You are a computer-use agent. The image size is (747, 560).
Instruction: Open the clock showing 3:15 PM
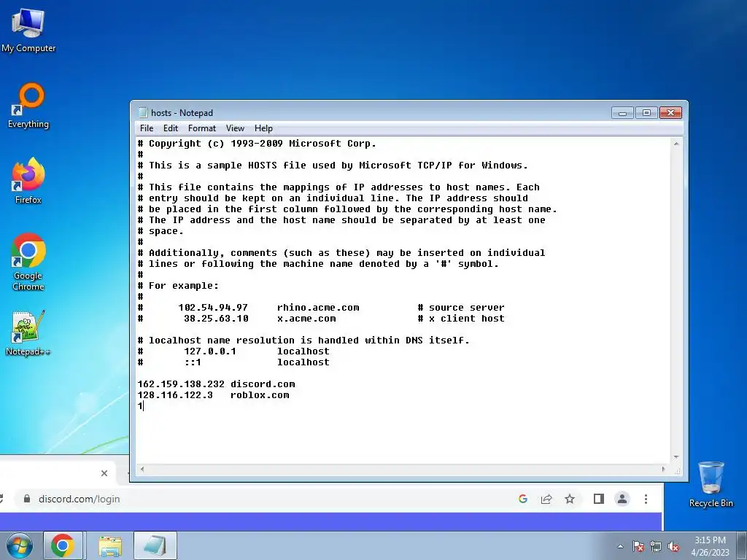[710, 545]
